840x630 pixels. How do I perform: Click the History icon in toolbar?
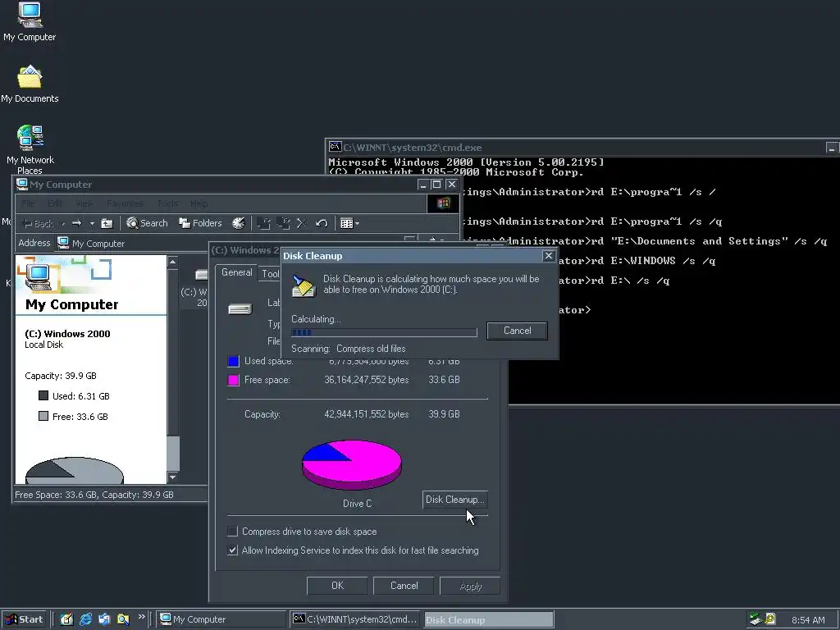click(239, 223)
